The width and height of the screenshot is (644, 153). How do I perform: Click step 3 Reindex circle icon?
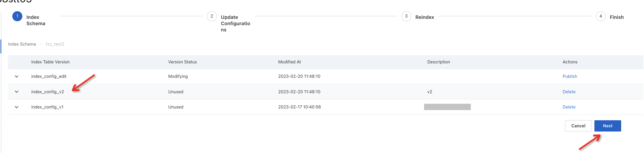coord(406,16)
